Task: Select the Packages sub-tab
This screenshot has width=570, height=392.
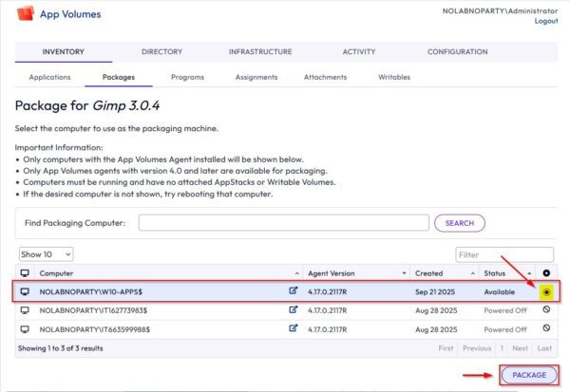Action: coord(119,77)
